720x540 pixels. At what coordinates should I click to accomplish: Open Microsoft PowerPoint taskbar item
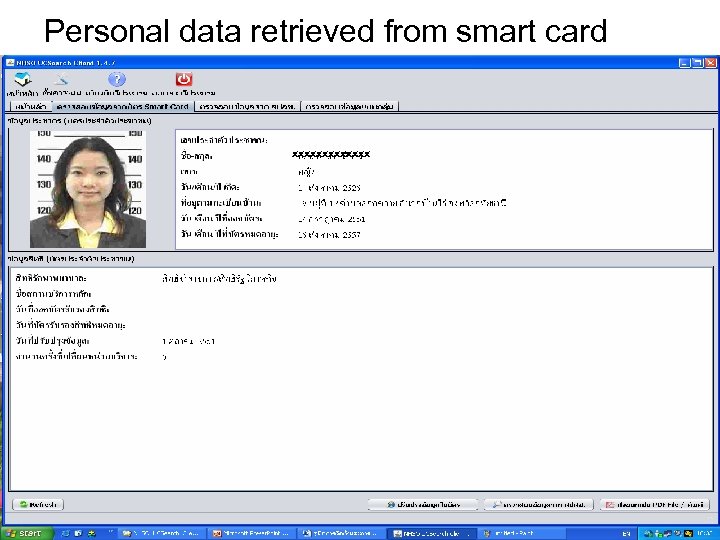pyautogui.click(x=251, y=534)
